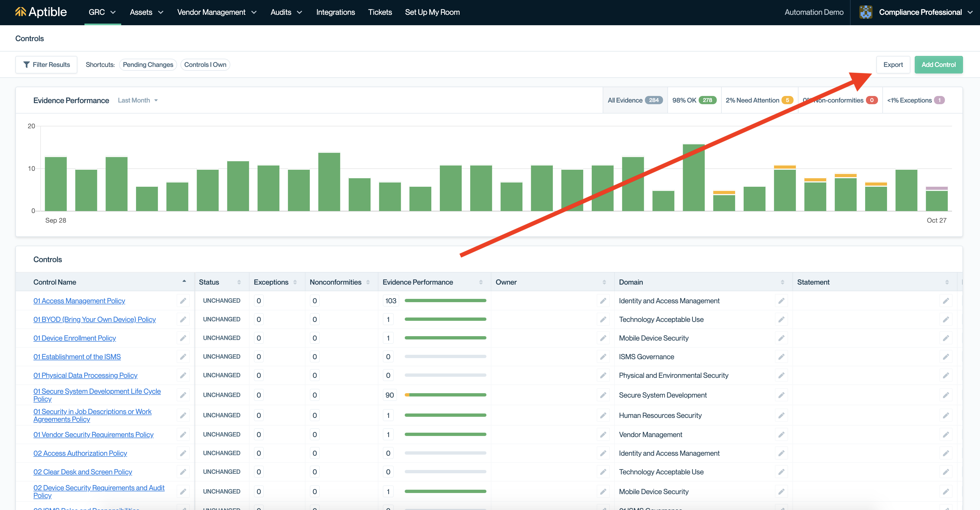Click the Aptible logo icon
Viewport: 980px width, 510px height.
point(21,12)
